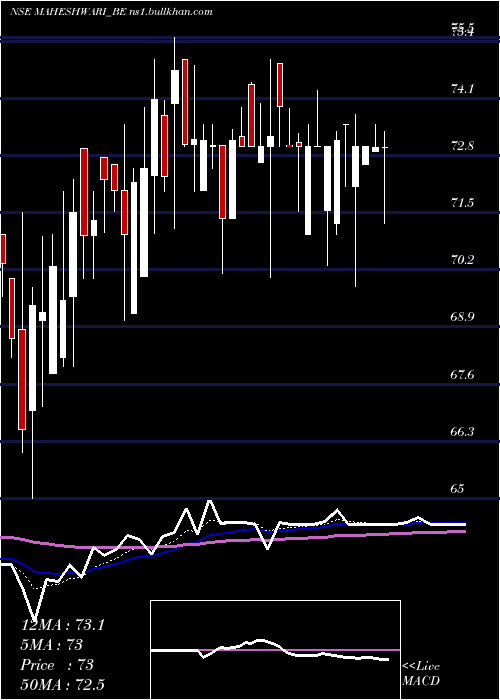Click the MACD inset chart panel
Screen dimensions: 500x700
275,650
